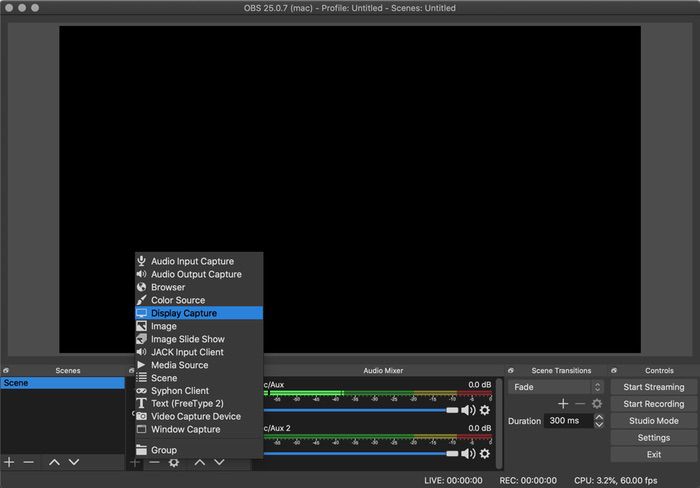
Task: Pop out the Controls dock panel
Action: pos(615,370)
